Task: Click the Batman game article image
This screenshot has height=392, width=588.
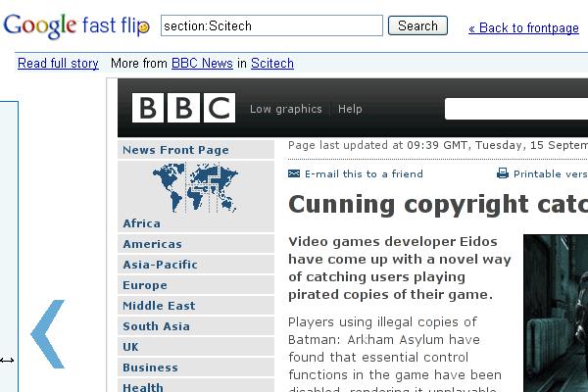Action: [x=556, y=314]
